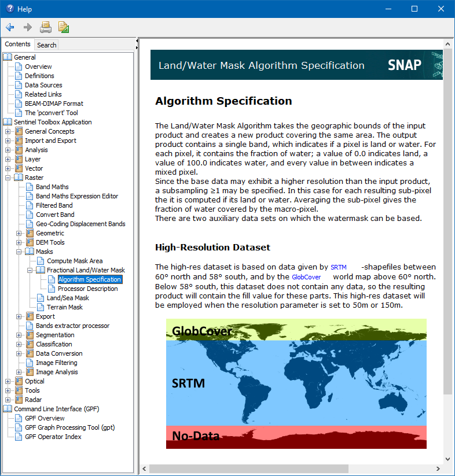Open Band Maths Expression Editor topic
This screenshot has width=455, height=476.
tap(77, 196)
